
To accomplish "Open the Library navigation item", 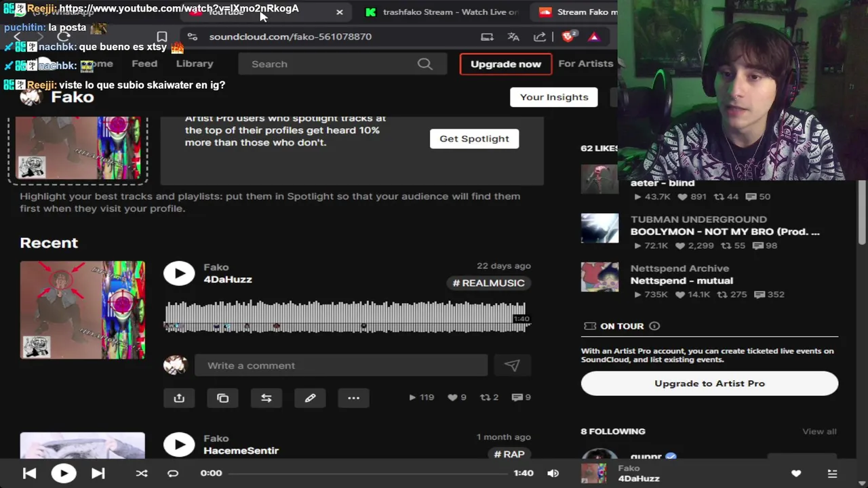I will point(195,64).
